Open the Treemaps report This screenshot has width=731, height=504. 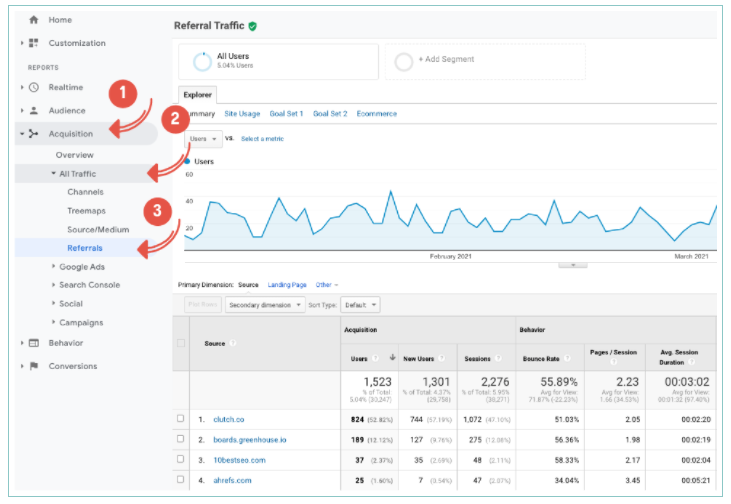point(86,211)
